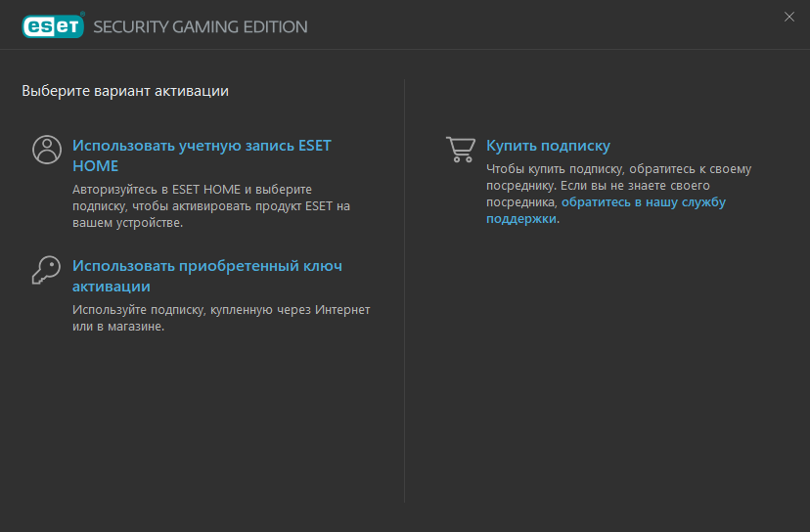Image resolution: width=810 pixels, height=532 pixels.
Task: Click the shopping cart icon
Action: [461, 150]
